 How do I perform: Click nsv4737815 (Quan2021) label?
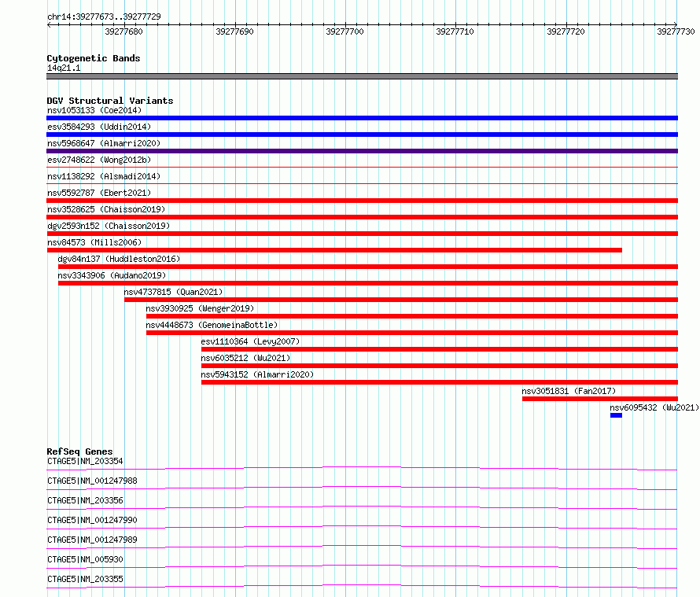coord(173,292)
